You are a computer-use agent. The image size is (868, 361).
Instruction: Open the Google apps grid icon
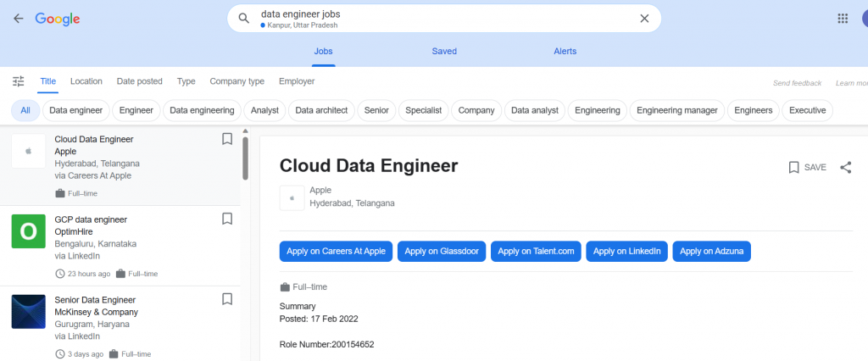point(843,19)
